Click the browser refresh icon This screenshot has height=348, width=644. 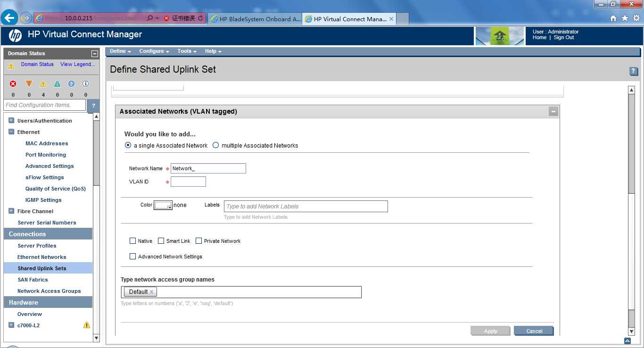pos(200,18)
